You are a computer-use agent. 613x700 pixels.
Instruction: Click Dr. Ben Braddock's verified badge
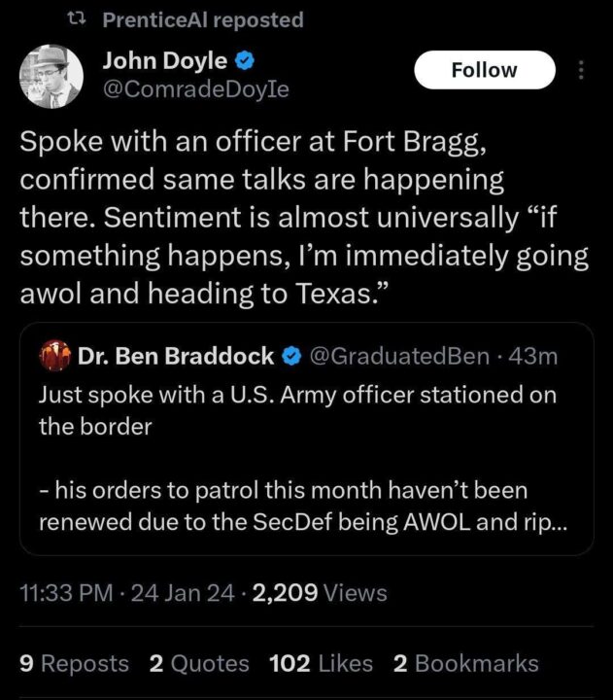point(290,357)
